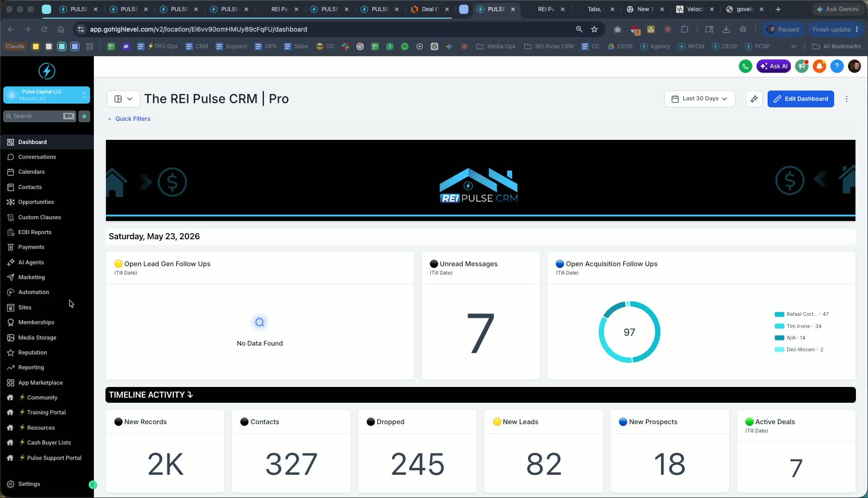Open the orange notifications bell
Viewport: 868px width, 498px height.
click(x=820, y=66)
